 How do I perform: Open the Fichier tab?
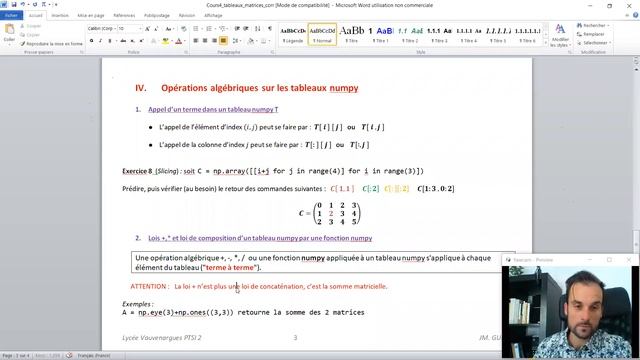[x=11, y=15]
